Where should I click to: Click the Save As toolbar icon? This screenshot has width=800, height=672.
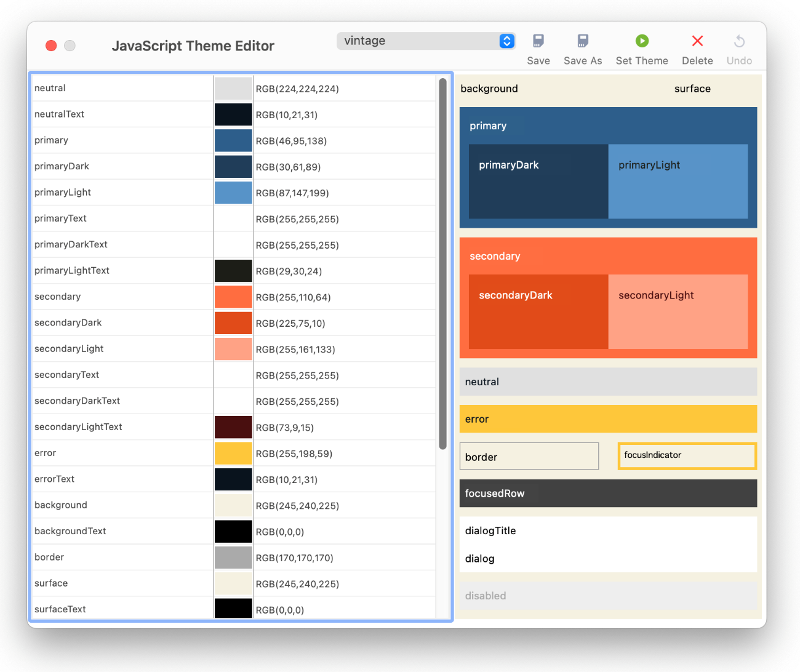583,41
